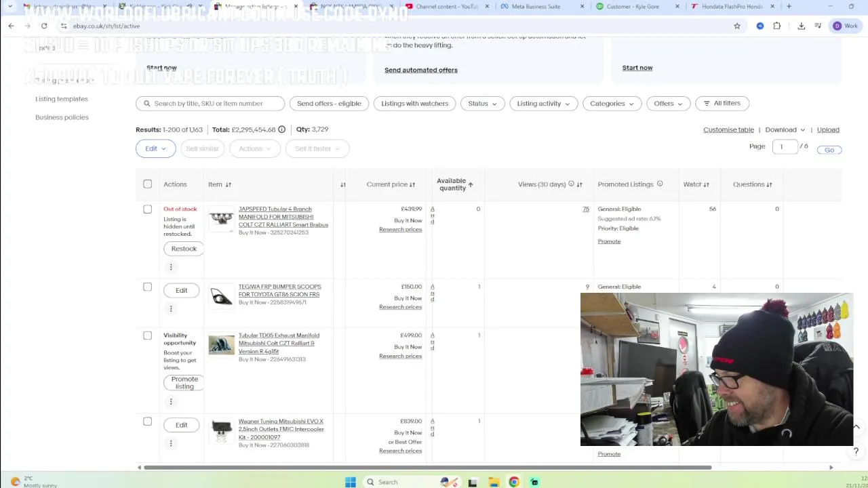Select JAPSPEED manifold listing checkbox
The width and height of the screenshot is (868, 488).
tap(147, 209)
